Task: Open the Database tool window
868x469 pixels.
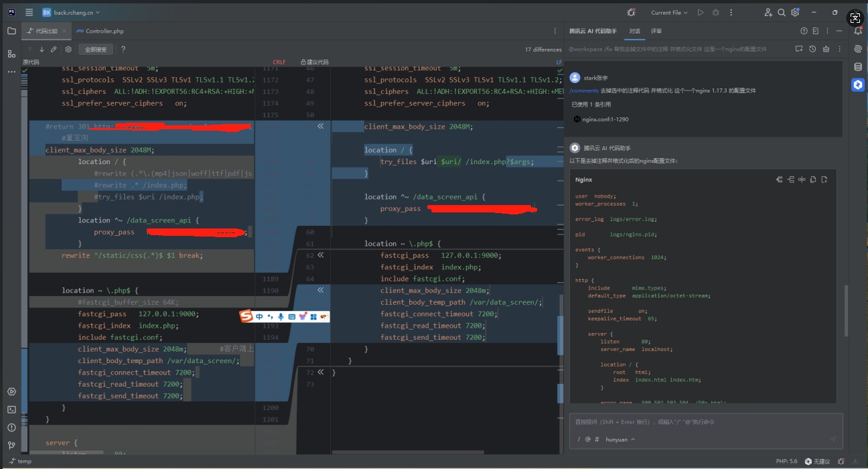Action: click(x=858, y=66)
